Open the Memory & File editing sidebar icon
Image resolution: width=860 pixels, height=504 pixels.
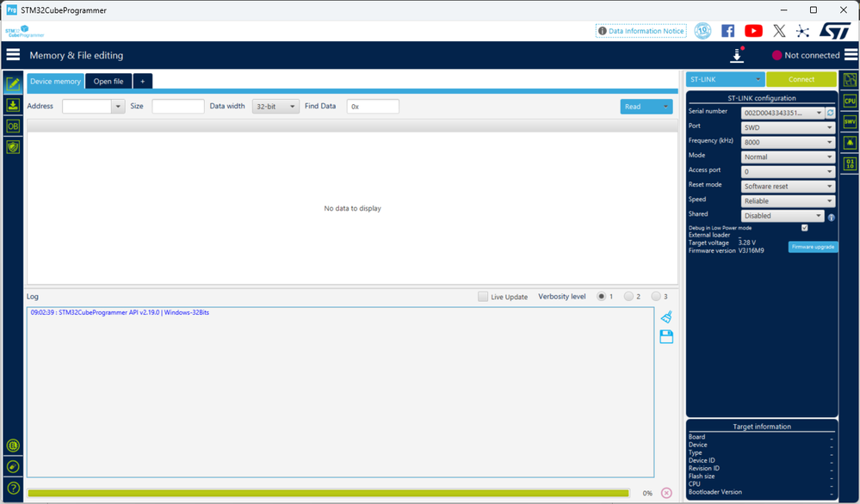click(13, 83)
